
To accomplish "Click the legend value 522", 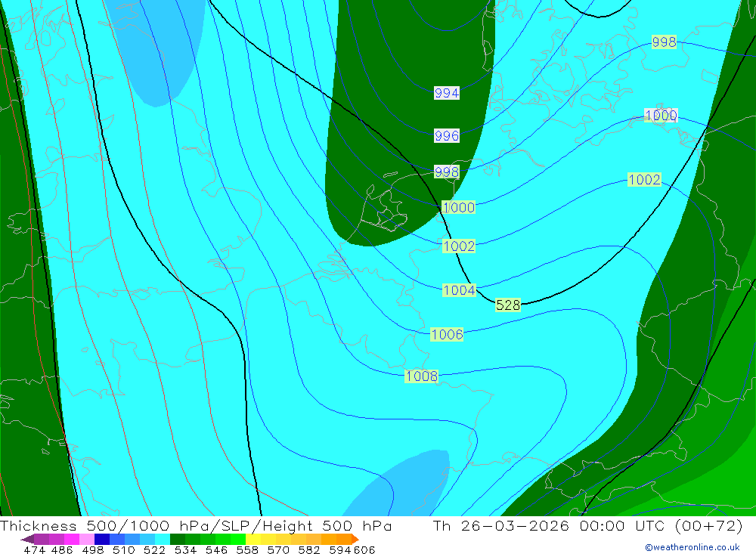I will point(154,549).
